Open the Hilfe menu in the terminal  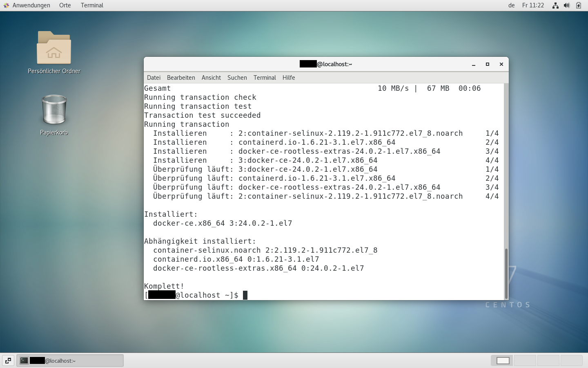289,78
